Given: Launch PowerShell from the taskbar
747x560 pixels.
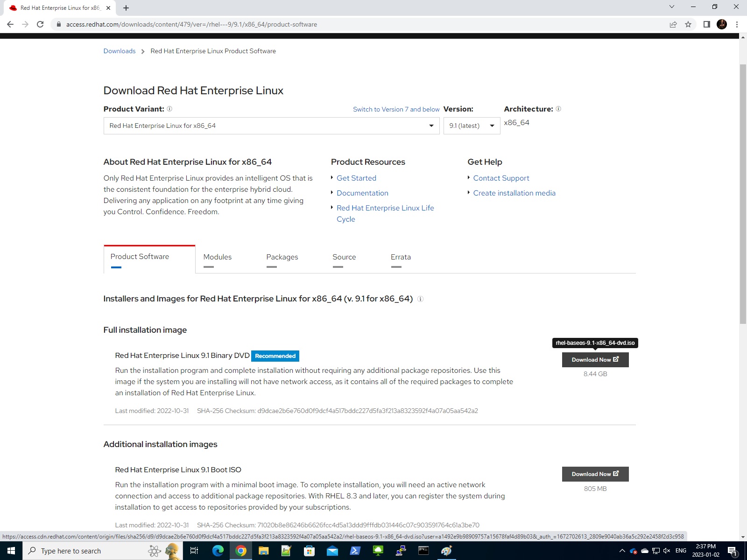Looking at the screenshot, I should [355, 551].
